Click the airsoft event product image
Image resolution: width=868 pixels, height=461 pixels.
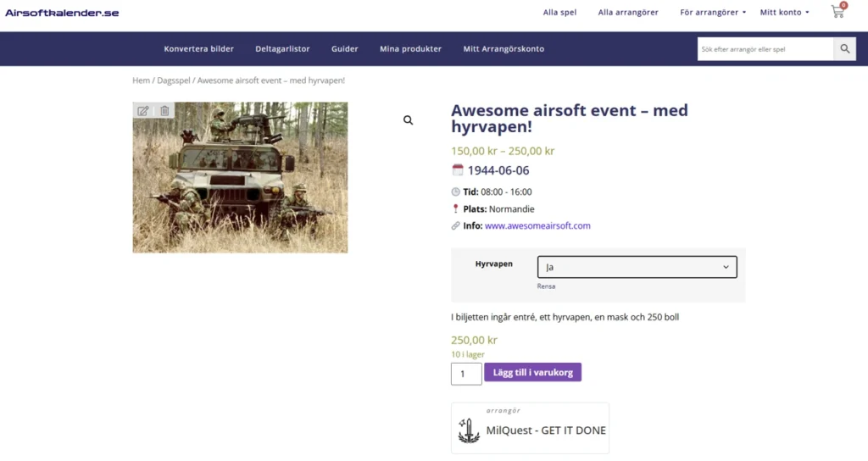point(240,177)
